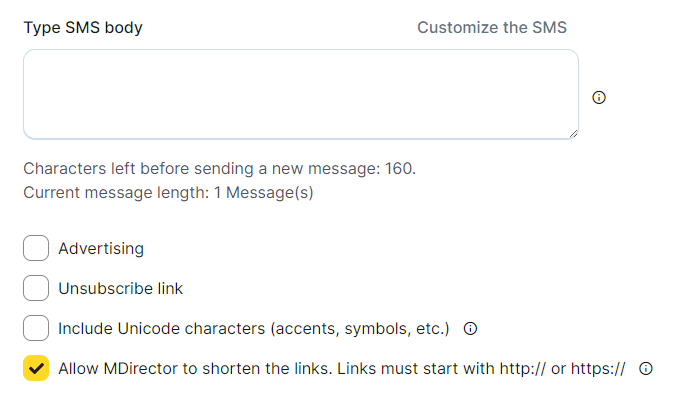Click the Characters left before sending text
This screenshot has width=691, height=406.
point(200,168)
